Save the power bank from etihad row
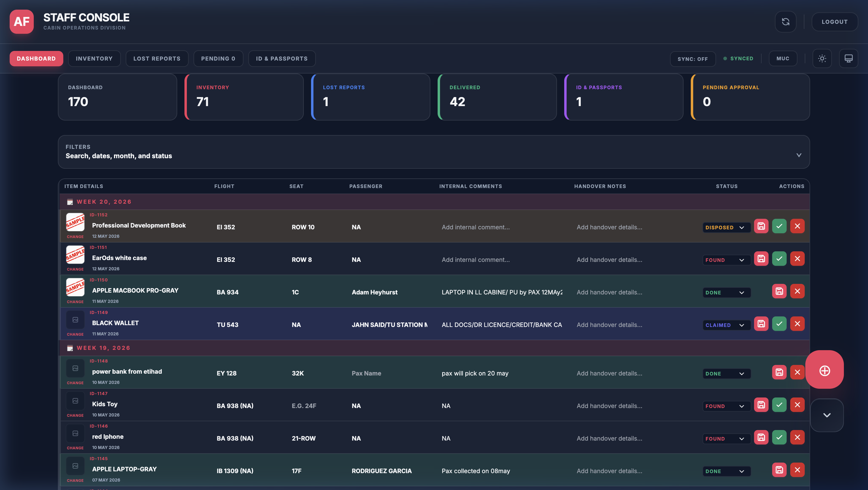The width and height of the screenshot is (868, 490). tap(779, 372)
